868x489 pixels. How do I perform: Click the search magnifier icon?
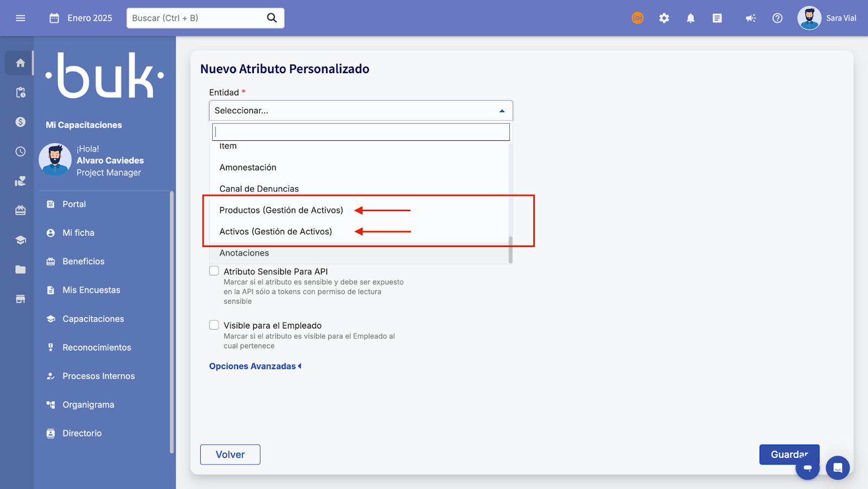coord(272,18)
